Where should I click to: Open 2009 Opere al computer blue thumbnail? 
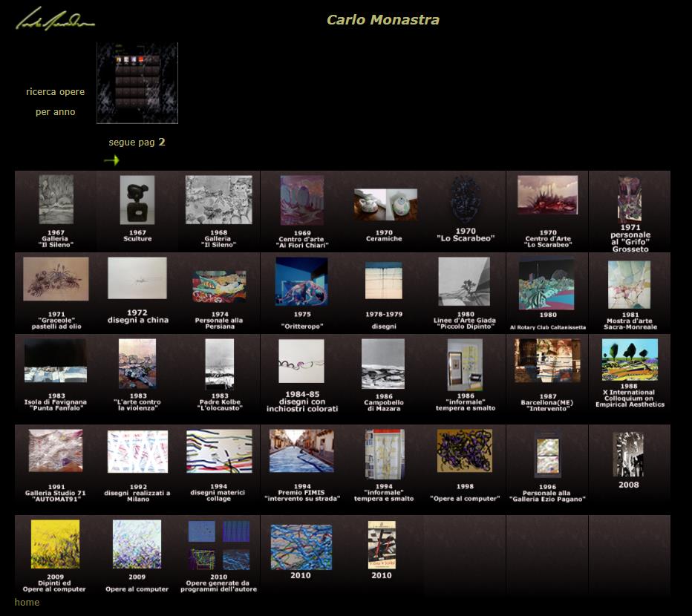[137, 544]
